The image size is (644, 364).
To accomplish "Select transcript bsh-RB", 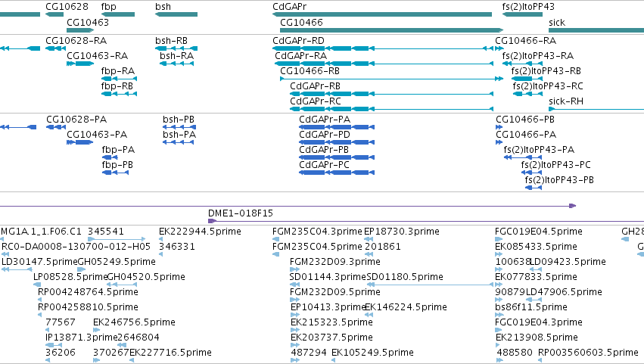I will pos(171,41).
